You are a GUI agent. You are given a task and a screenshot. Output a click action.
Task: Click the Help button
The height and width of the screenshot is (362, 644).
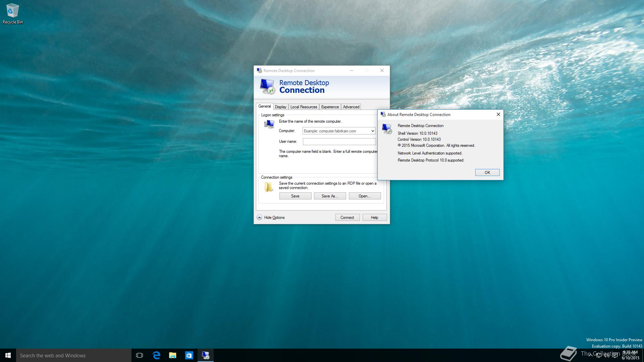pyautogui.click(x=374, y=218)
